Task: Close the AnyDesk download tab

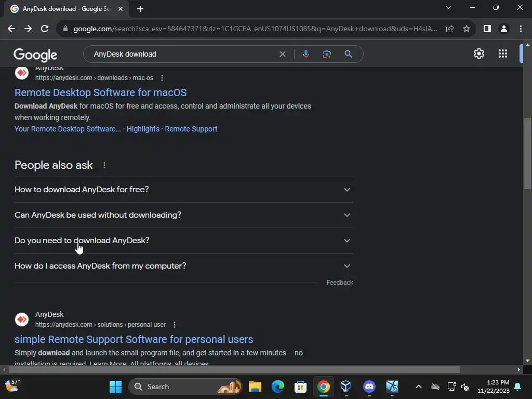Action: point(121,9)
